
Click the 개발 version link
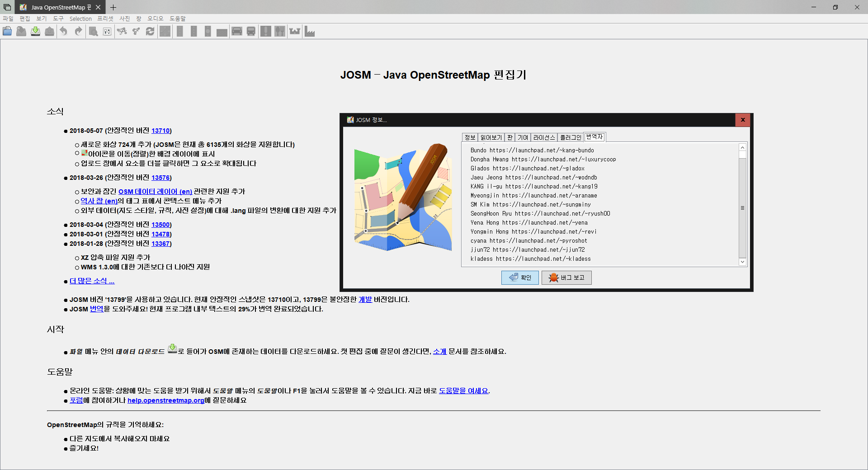click(x=365, y=300)
